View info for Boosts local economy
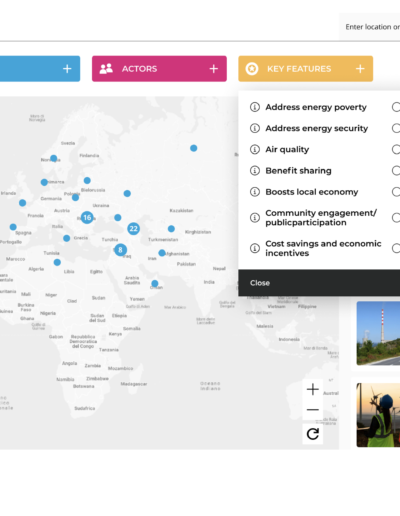The image size is (400, 516). pos(255,192)
